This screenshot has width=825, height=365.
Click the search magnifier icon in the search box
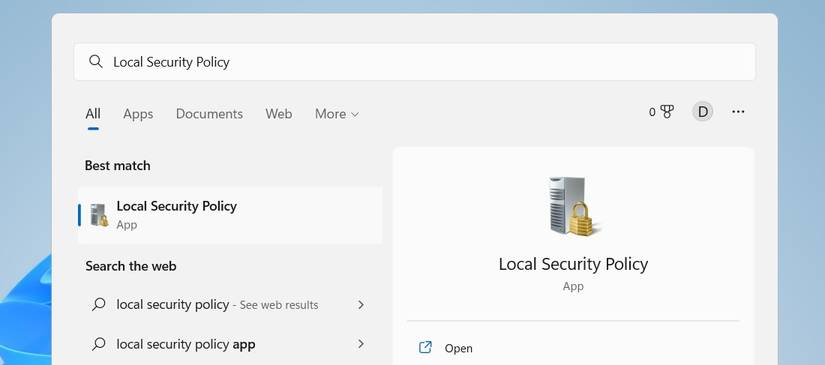coord(96,62)
